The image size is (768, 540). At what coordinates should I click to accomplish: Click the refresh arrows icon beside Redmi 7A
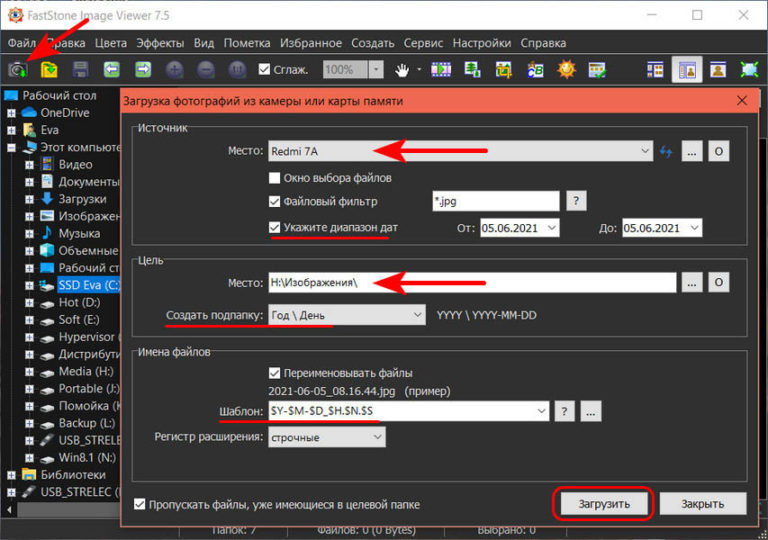tap(667, 151)
